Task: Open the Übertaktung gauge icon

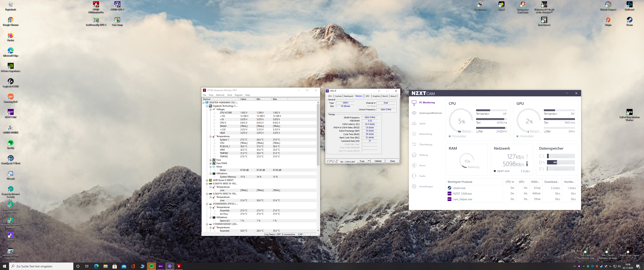Action: (414, 145)
